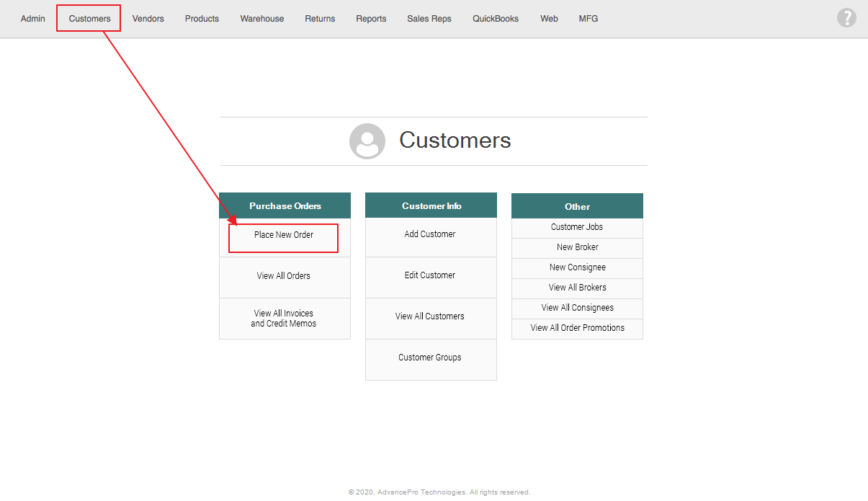
Task: Select the Sales Reps menu
Action: pyautogui.click(x=429, y=19)
